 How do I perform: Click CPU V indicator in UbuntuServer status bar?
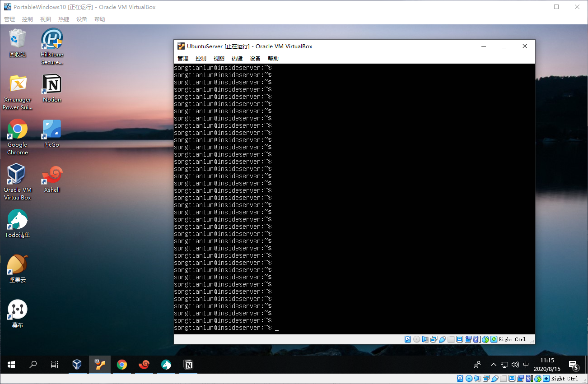pyautogui.click(x=476, y=339)
